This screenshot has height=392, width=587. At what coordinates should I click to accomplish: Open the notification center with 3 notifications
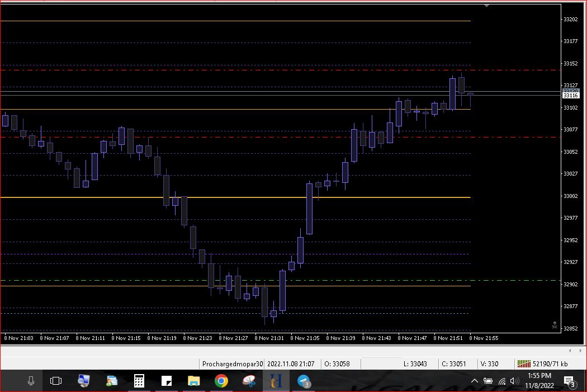(x=569, y=381)
